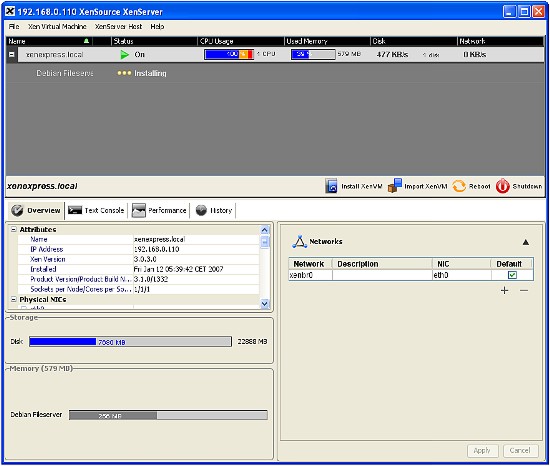Click the Network column header in VM list
The width and height of the screenshot is (550, 466).
coord(501,41)
